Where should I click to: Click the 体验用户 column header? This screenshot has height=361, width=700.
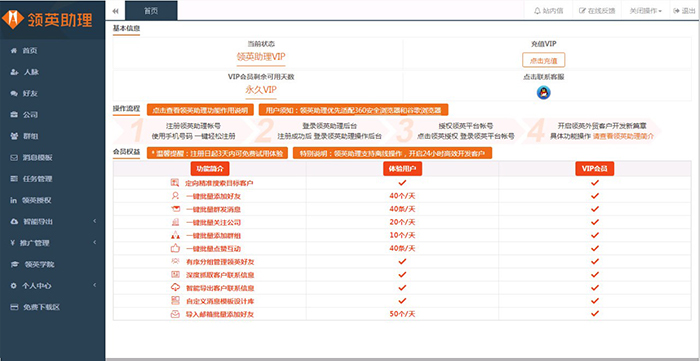point(402,168)
